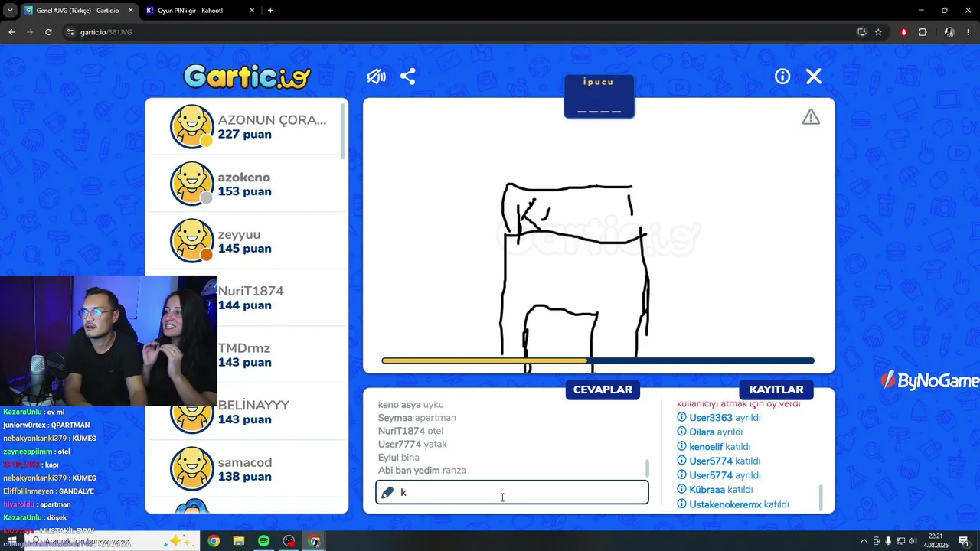This screenshot has height=551, width=980.
Task: Click the "Ustakenokeremx katıldı" log entry
Action: [733, 504]
